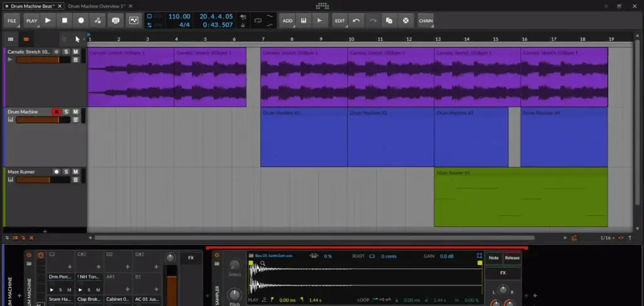Screen dimensions: 644x306
Task: Arm record on Carnatic Stretch track
Action: (x=57, y=52)
